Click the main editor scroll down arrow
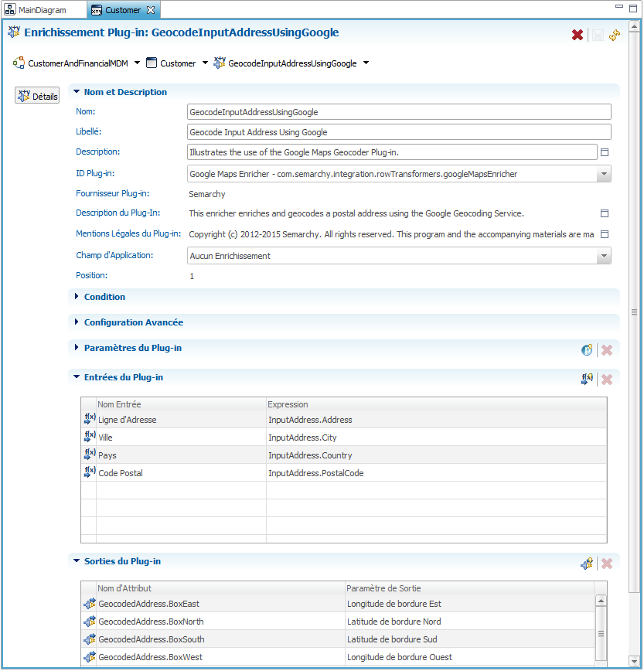 (x=634, y=662)
